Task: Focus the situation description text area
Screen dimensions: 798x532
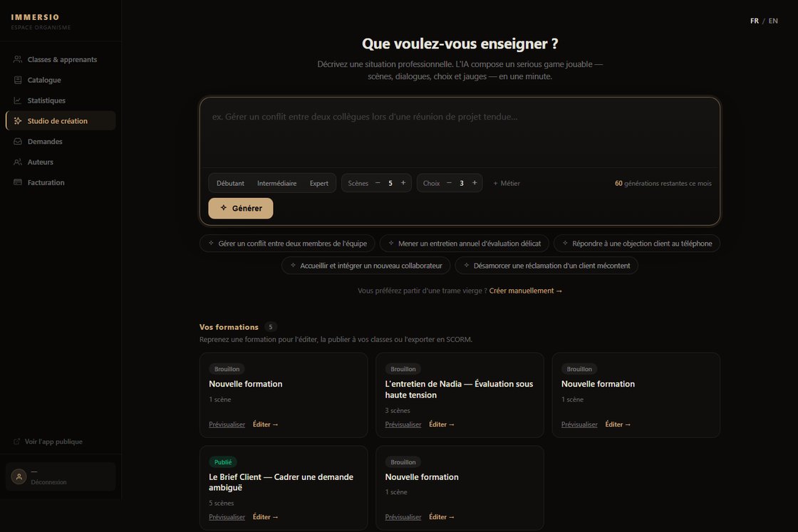Action: point(460,132)
